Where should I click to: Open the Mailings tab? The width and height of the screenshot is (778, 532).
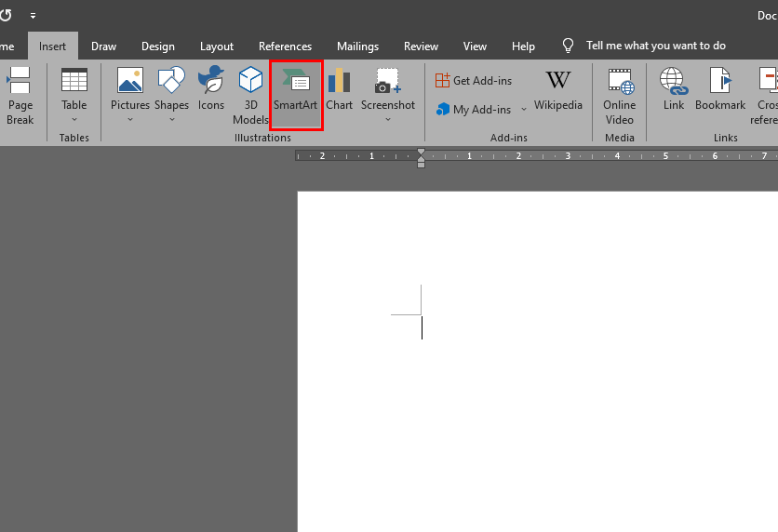click(357, 47)
